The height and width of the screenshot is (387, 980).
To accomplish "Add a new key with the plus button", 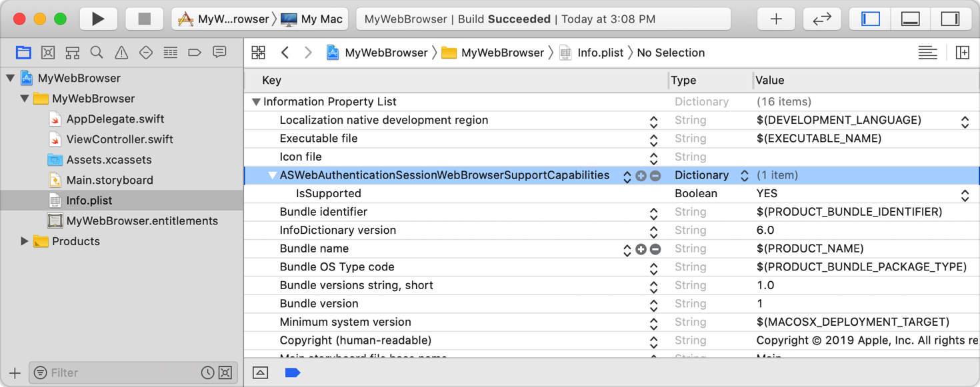I will [641, 175].
